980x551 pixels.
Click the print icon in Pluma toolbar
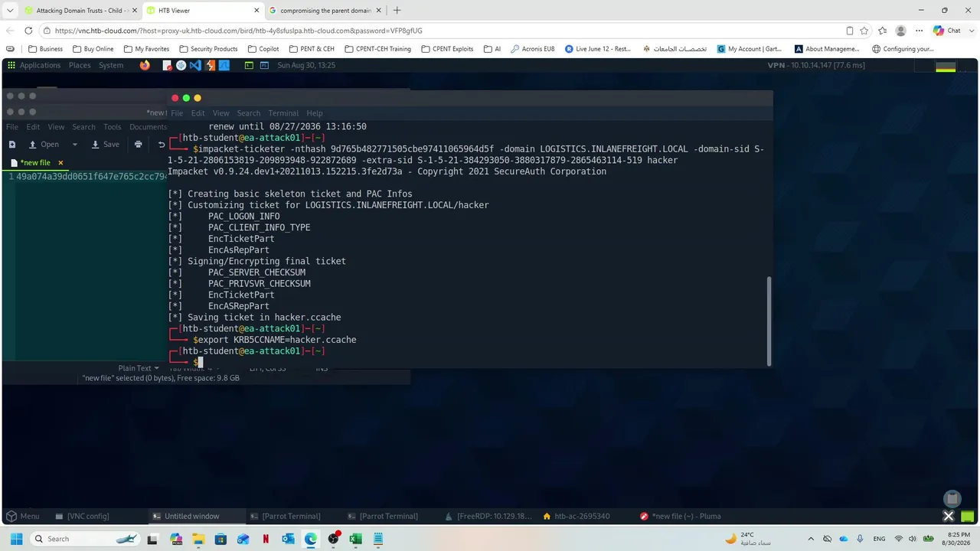[138, 144]
